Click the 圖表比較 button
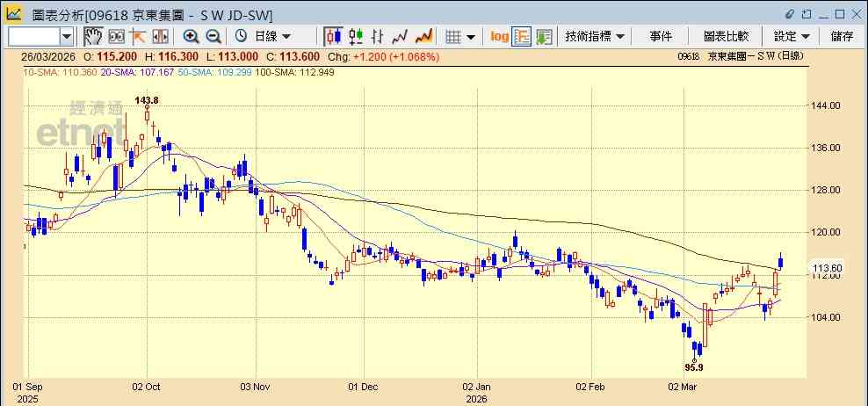 pyautogui.click(x=726, y=37)
